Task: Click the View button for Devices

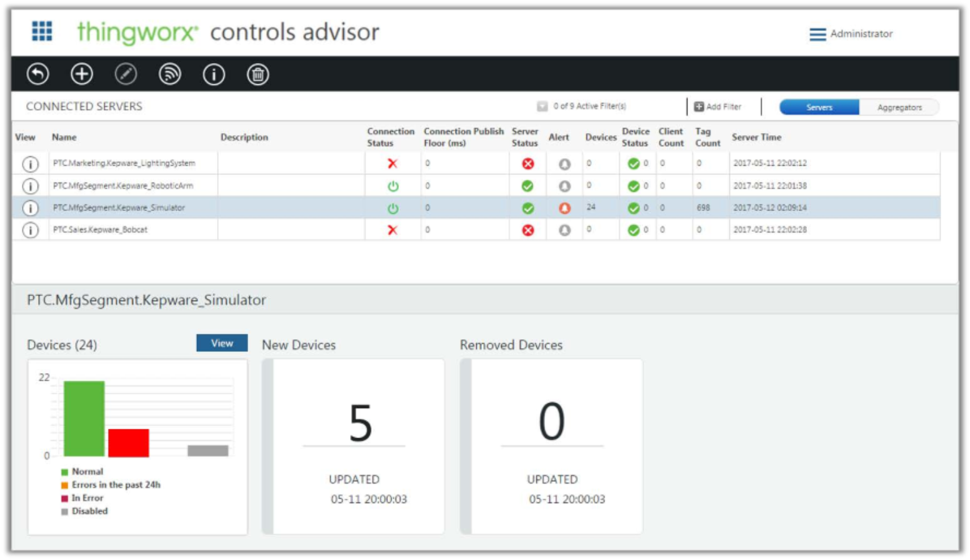Action: point(222,343)
